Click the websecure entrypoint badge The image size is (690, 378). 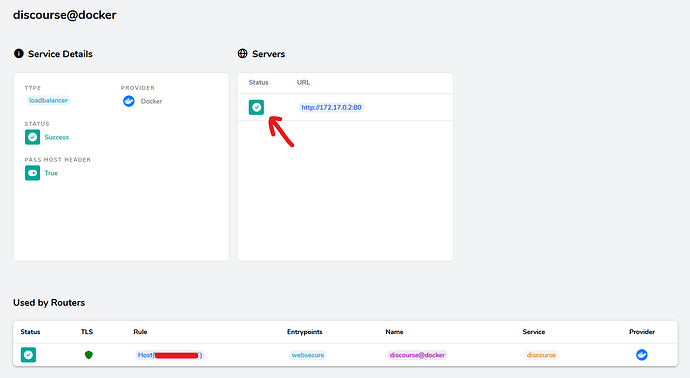[x=308, y=355]
